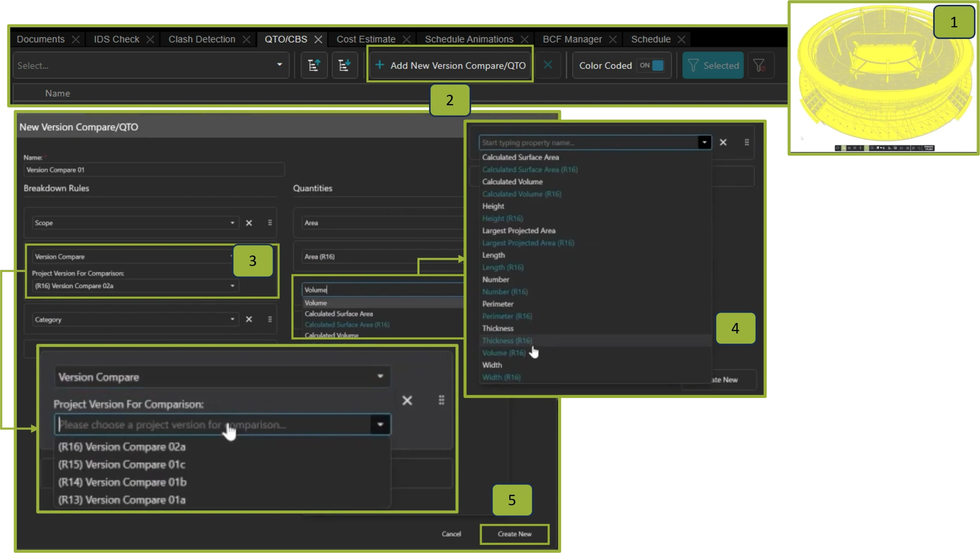Click the teal X delete icon
Image resolution: width=980 pixels, height=553 pixels.
click(548, 65)
